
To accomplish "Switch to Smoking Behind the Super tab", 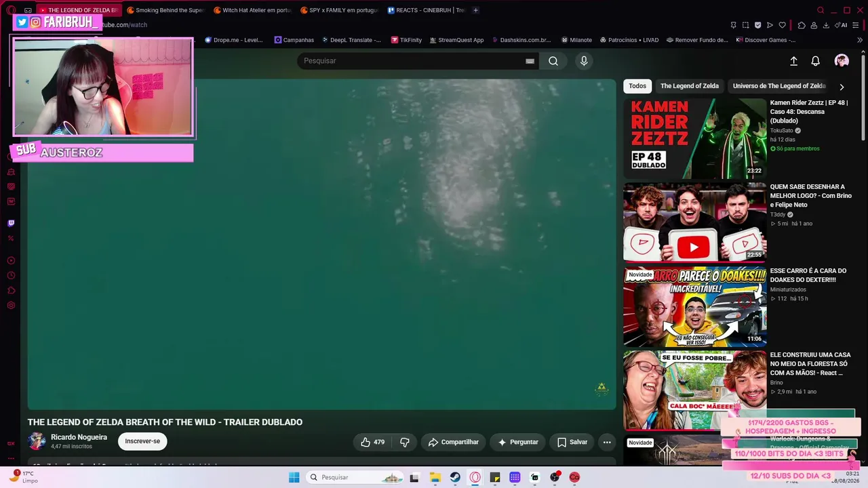I will point(165,10).
